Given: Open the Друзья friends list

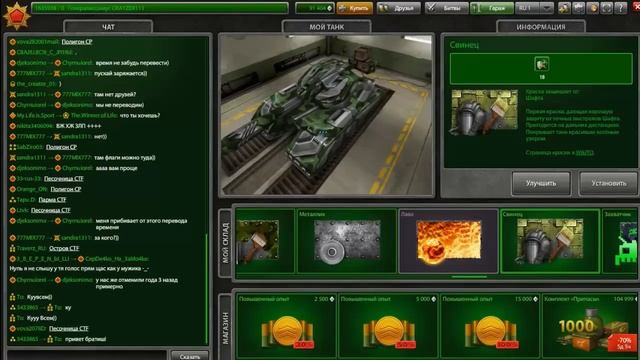Looking at the screenshot, I should [x=399, y=8].
